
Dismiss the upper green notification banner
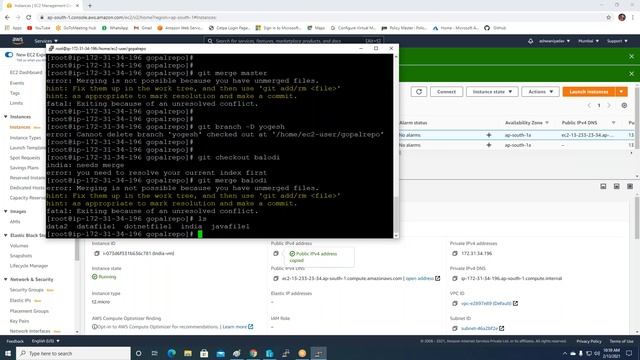[x=631, y=56]
